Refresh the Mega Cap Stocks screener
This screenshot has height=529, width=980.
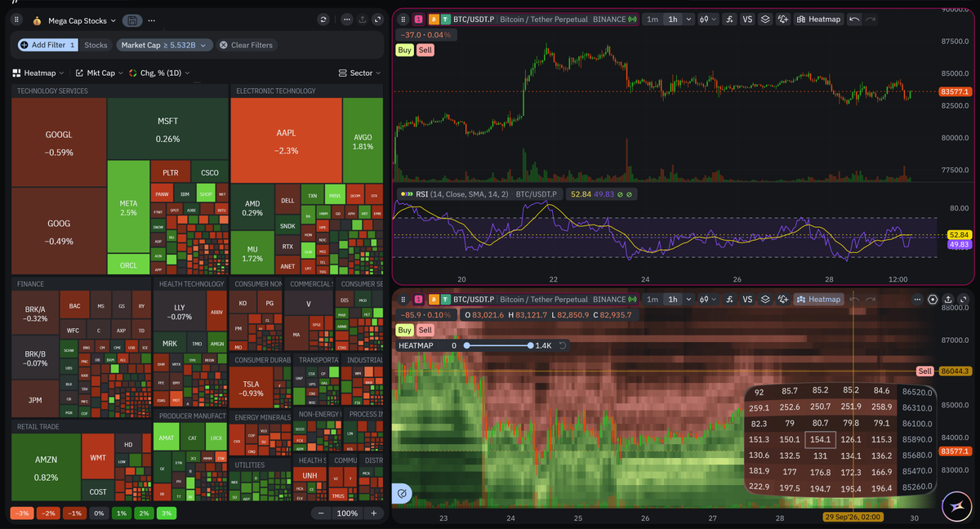323,20
